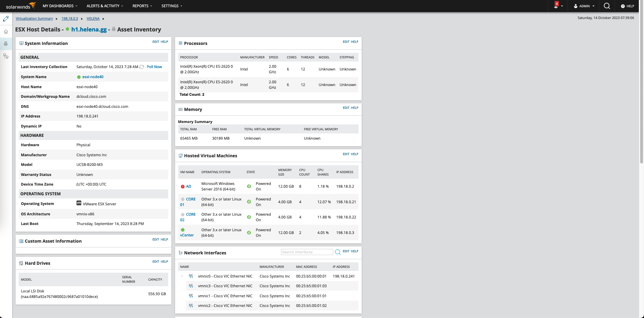Open the Alerts & Activity menu

coord(105,6)
